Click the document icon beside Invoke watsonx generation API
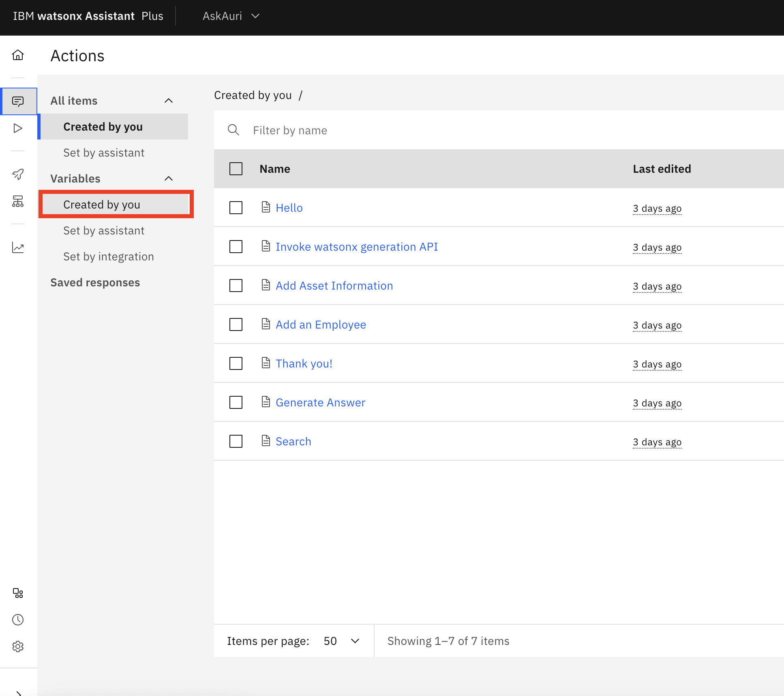The width and height of the screenshot is (784, 696). 266,246
